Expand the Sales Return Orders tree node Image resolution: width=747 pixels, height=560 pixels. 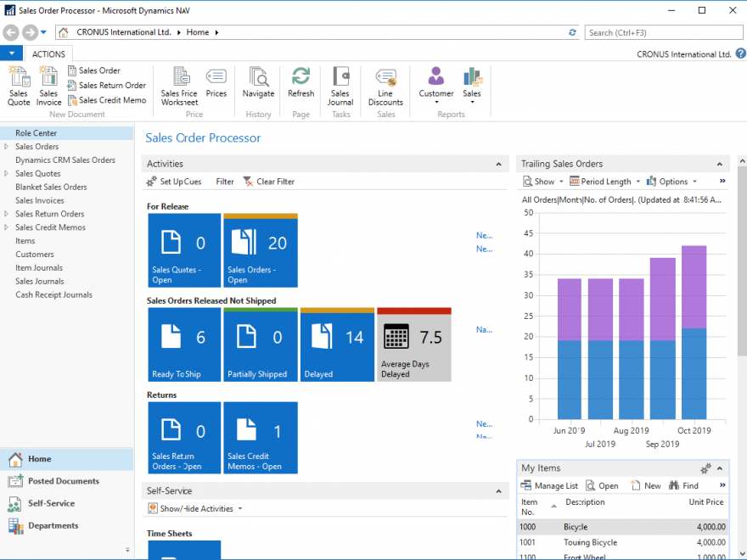click(6, 214)
